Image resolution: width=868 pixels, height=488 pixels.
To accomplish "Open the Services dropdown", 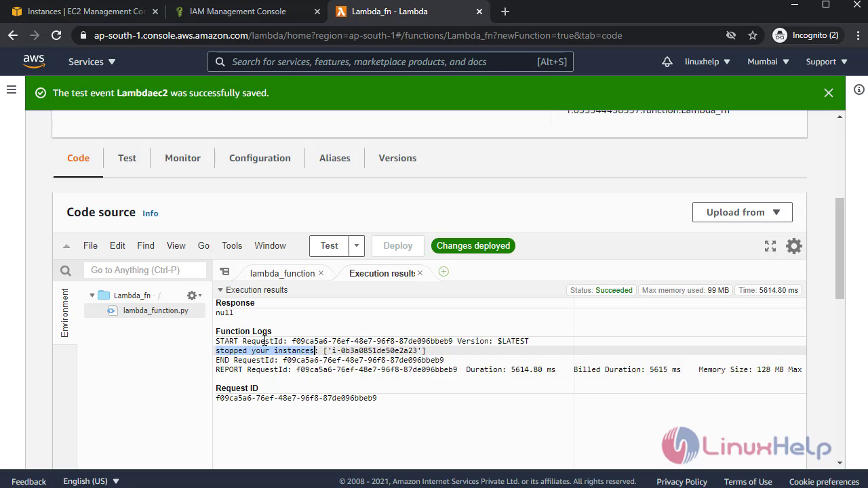I will [x=92, y=62].
